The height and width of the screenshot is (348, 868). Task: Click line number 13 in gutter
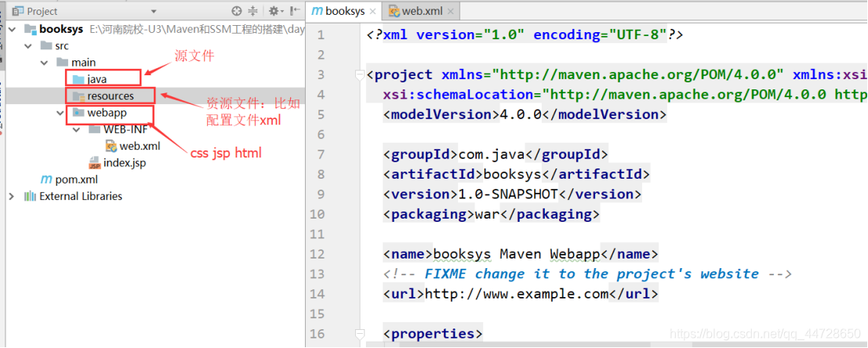click(318, 274)
